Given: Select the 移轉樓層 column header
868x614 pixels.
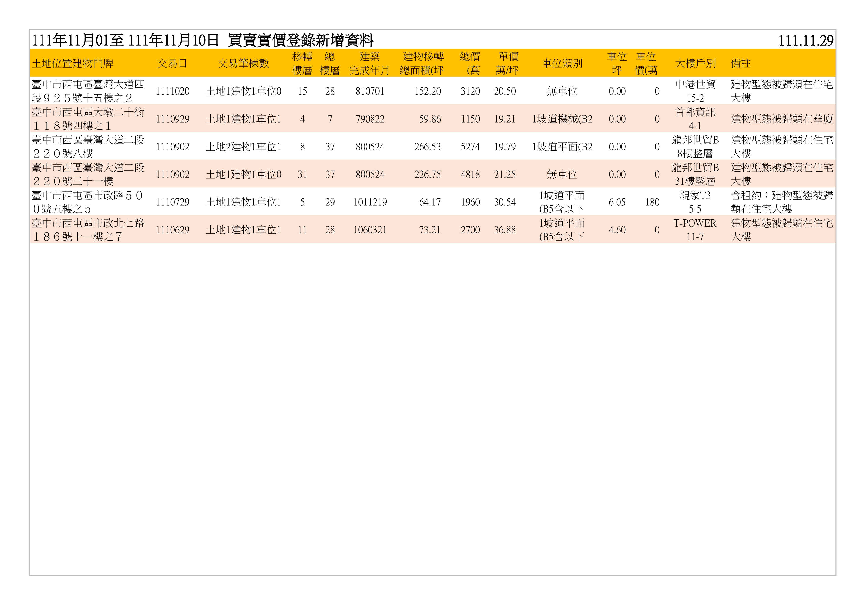Looking at the screenshot, I should coord(302,63).
